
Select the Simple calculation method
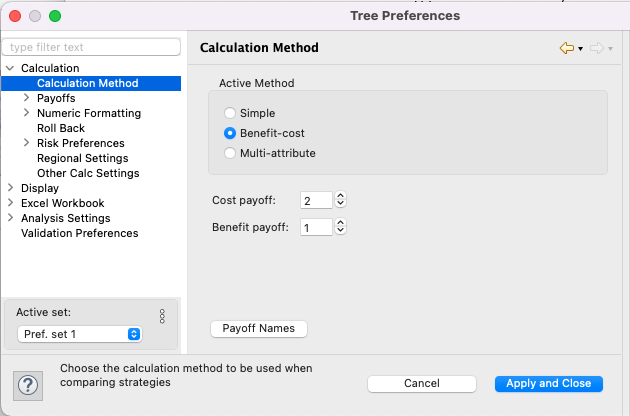[x=230, y=114]
